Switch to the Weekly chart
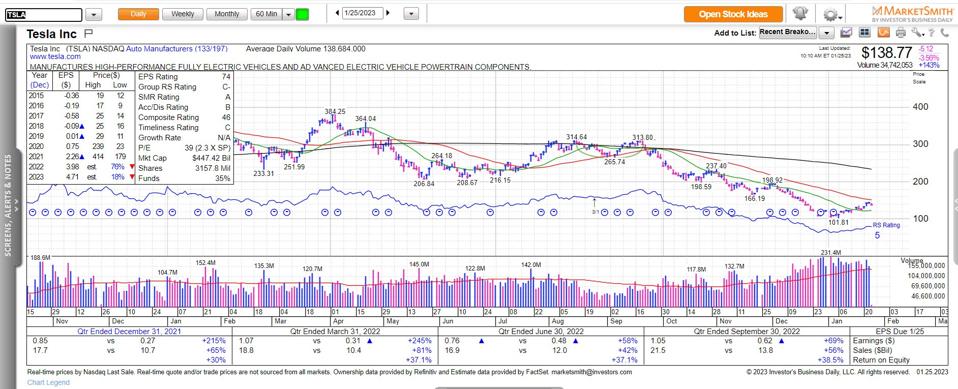The width and height of the screenshot is (958, 389). (x=183, y=14)
